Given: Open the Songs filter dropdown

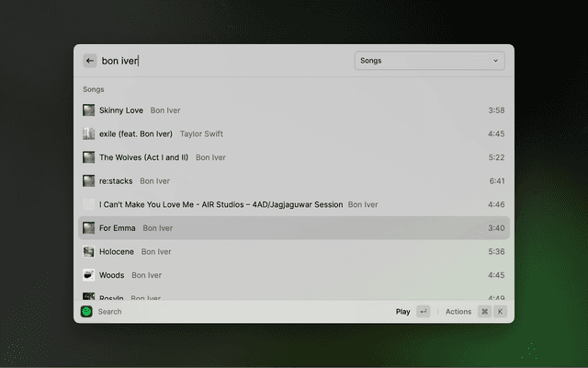Looking at the screenshot, I should coord(429,61).
